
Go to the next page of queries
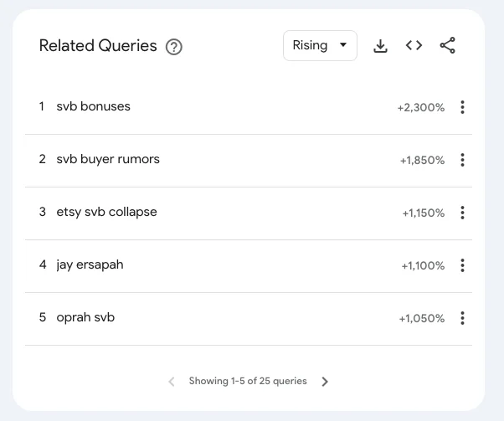326,382
